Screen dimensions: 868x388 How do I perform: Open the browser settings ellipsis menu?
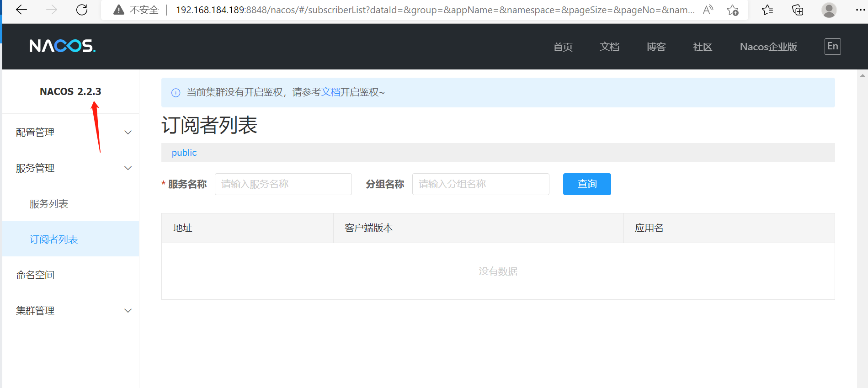(x=860, y=10)
